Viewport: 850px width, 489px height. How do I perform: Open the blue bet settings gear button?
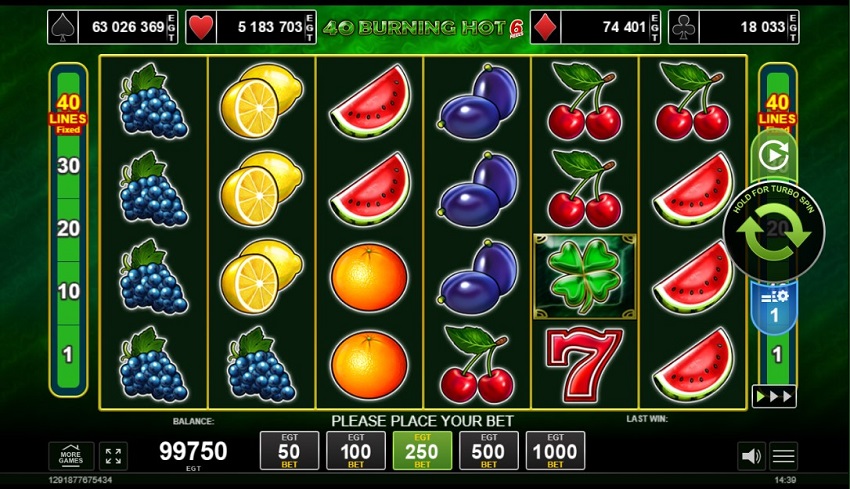coord(774,306)
